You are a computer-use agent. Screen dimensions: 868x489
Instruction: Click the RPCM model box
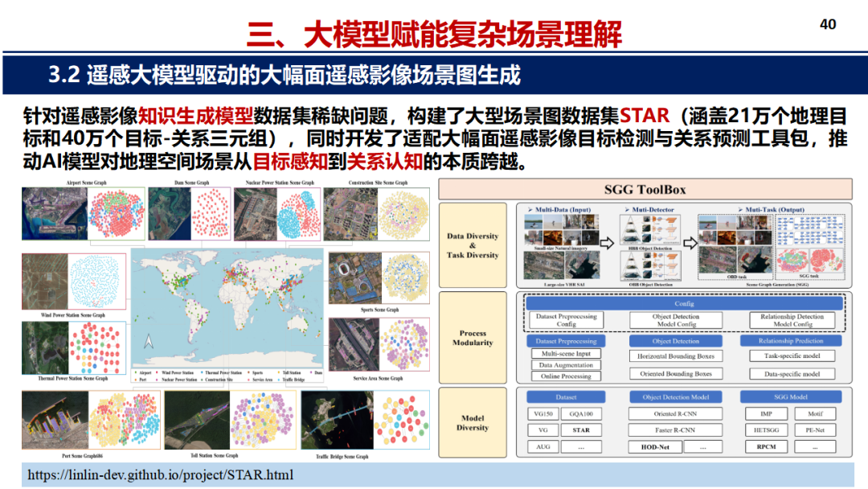tap(766, 446)
